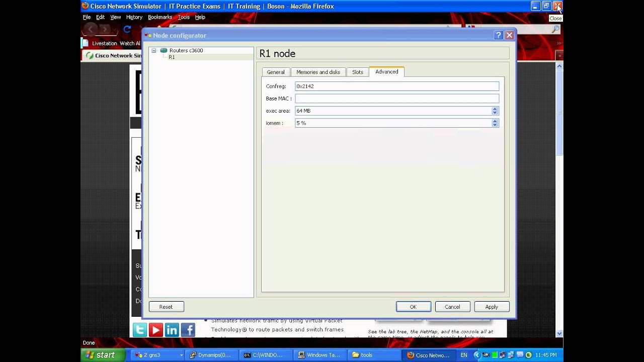
Task: Increase the exec area value with up arrow
Action: (x=495, y=109)
